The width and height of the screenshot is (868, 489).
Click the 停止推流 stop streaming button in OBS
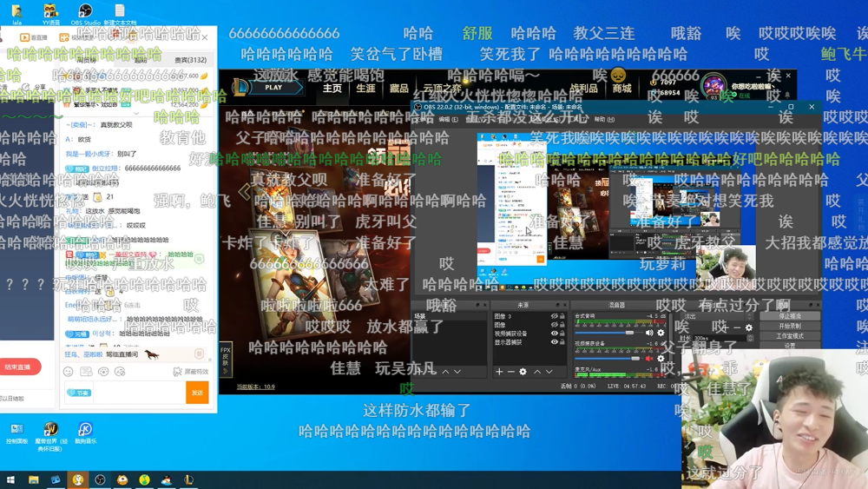(789, 316)
